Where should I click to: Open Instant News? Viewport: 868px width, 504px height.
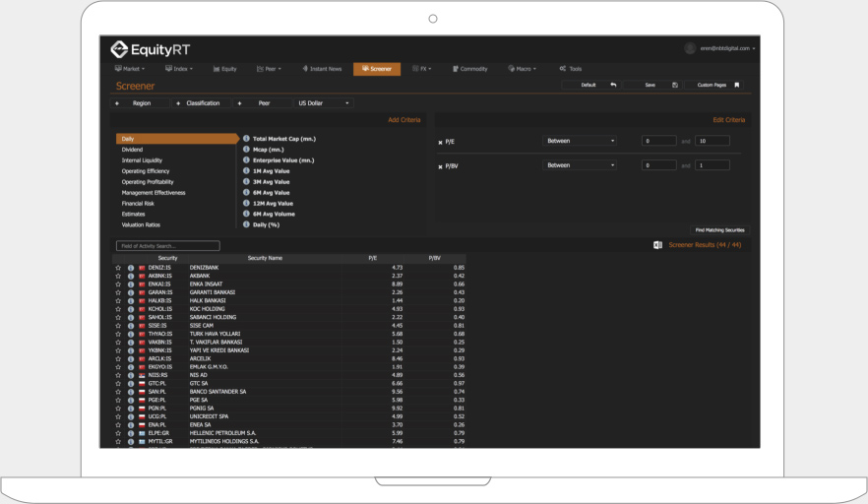coord(322,69)
